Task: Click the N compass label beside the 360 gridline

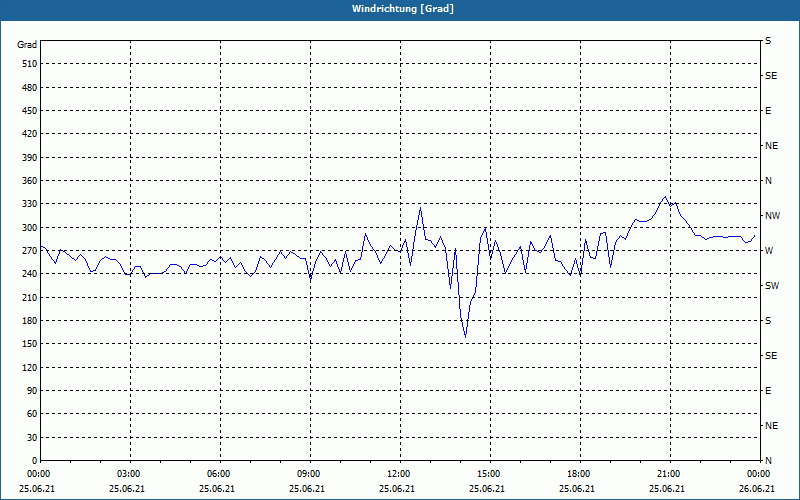Action: coord(768,181)
